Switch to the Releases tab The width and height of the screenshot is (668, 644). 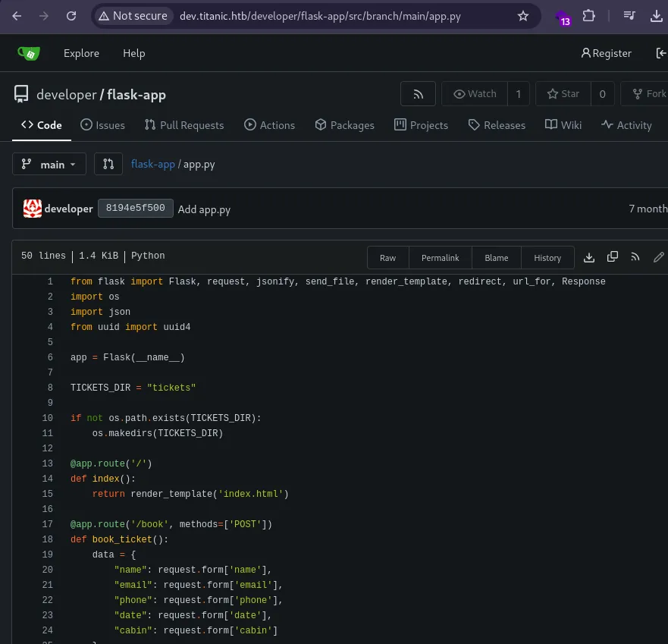497,125
